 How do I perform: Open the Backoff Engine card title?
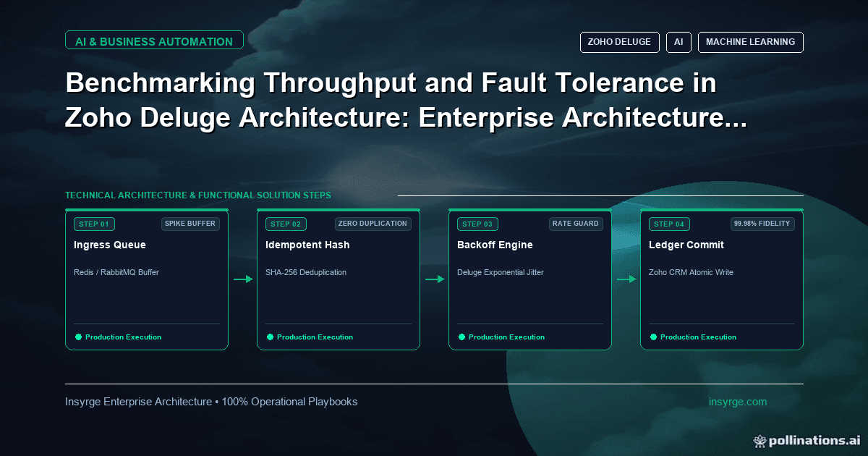tap(495, 245)
